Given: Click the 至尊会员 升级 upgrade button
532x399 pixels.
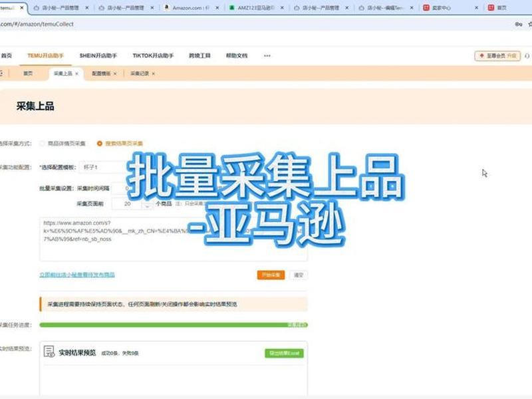Looking at the screenshot, I should (497, 56).
